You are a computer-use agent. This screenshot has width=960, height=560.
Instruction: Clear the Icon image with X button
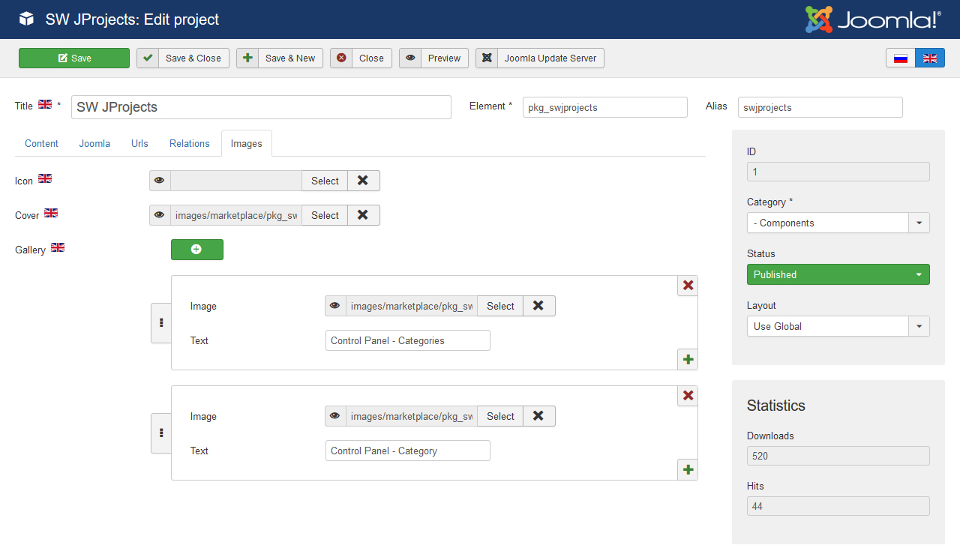coord(364,181)
